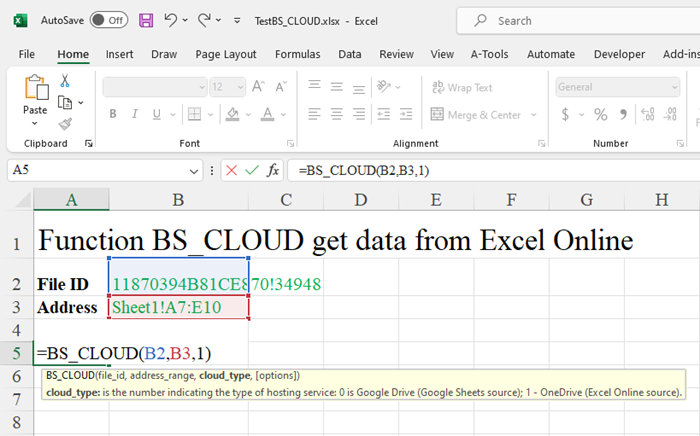Open the A-Tools tab
Screen dimensions: 700x436
489,54
